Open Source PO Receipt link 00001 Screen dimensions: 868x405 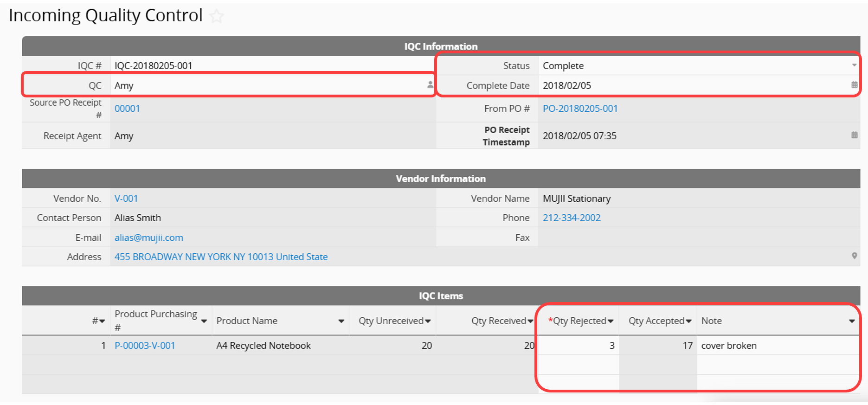[127, 109]
